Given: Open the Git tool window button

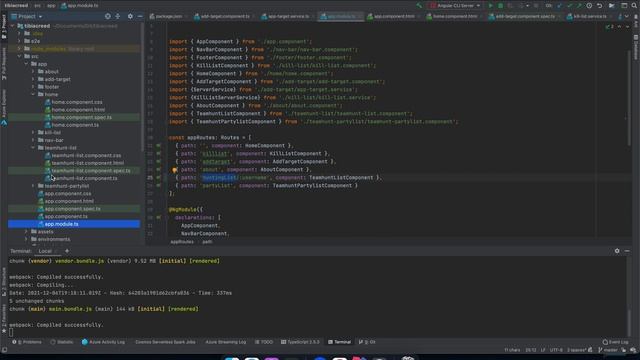Looking at the screenshot, I should (367, 342).
